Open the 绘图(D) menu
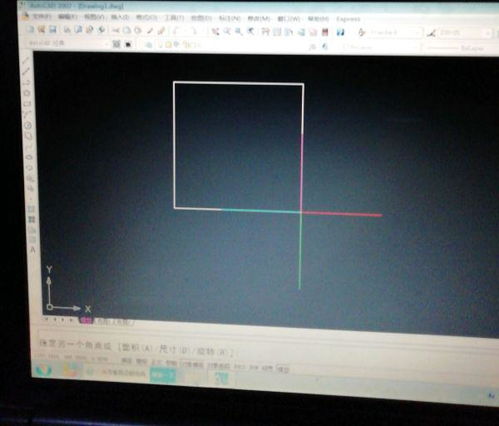The height and width of the screenshot is (426, 499). [201, 18]
